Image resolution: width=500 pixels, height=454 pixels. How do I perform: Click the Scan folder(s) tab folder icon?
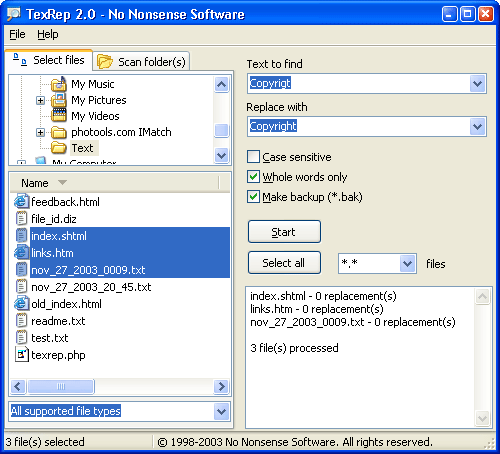(x=105, y=61)
